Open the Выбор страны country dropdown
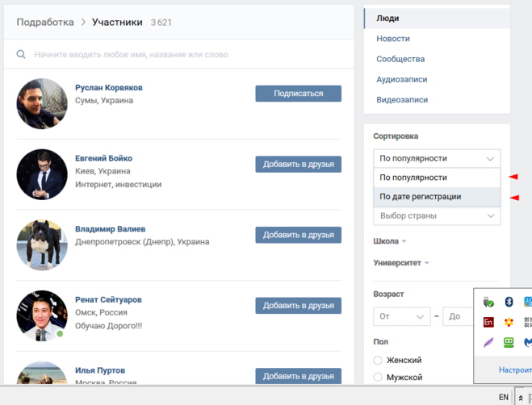 click(437, 216)
